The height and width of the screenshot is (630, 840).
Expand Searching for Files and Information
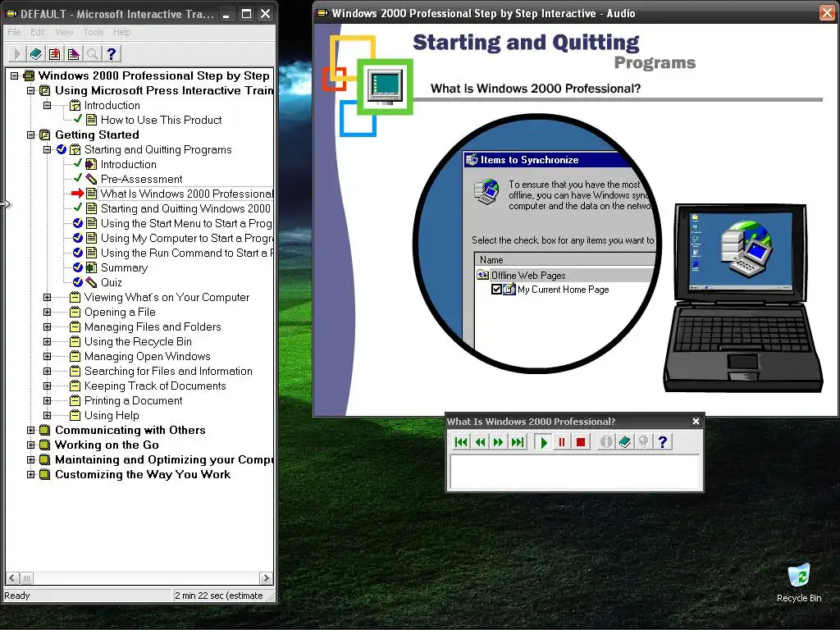click(47, 371)
